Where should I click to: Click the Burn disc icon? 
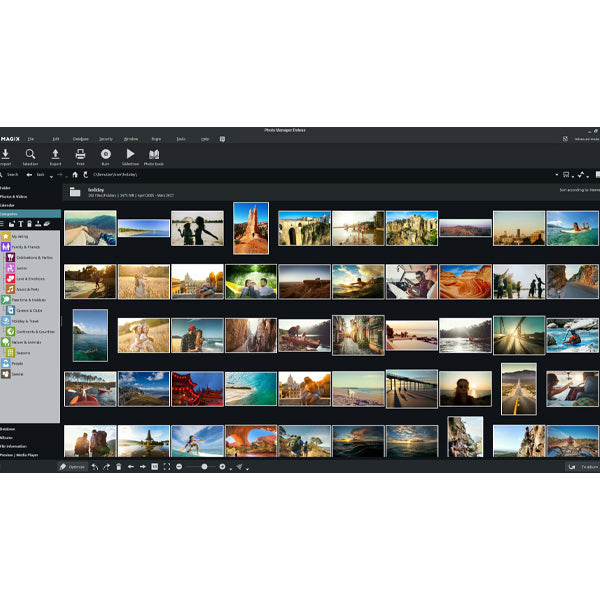[x=106, y=154]
